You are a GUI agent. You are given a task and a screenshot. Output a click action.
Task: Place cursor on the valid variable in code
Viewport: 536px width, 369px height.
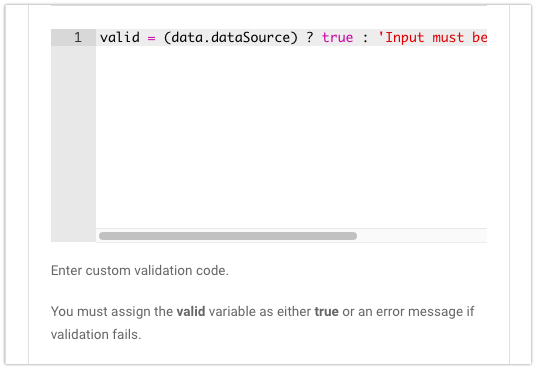click(120, 37)
